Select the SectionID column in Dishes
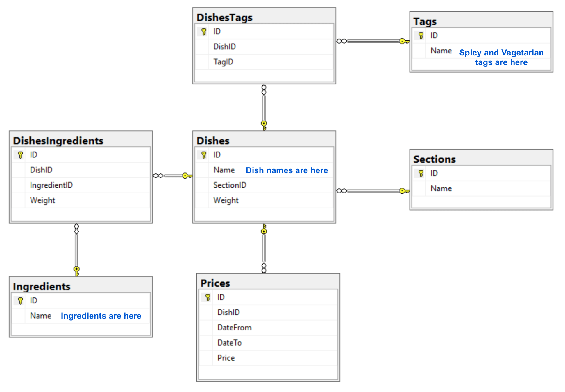Screen dimensions: 565x392 pos(230,185)
